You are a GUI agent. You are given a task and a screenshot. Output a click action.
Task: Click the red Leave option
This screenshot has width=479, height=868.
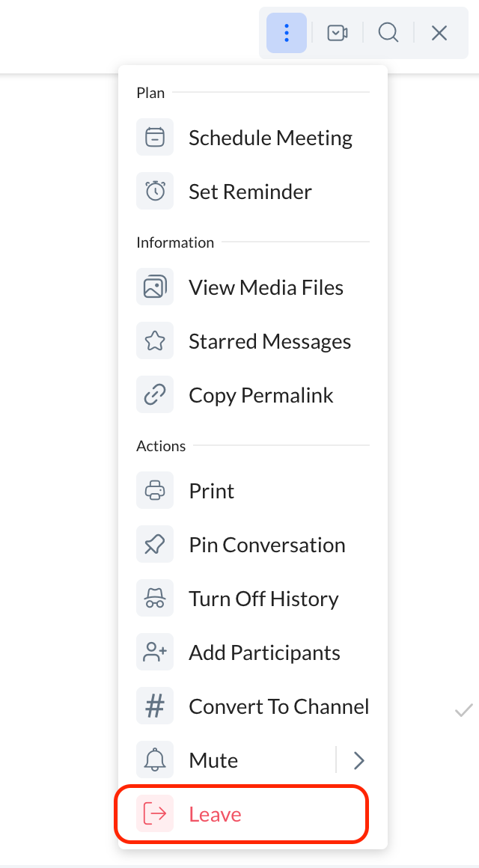(x=216, y=814)
